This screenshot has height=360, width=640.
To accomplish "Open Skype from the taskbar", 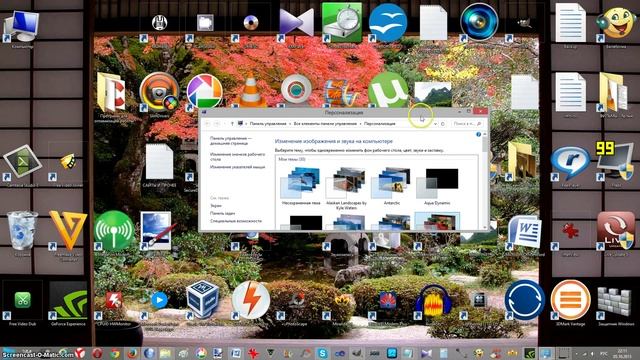I will tap(322, 353).
